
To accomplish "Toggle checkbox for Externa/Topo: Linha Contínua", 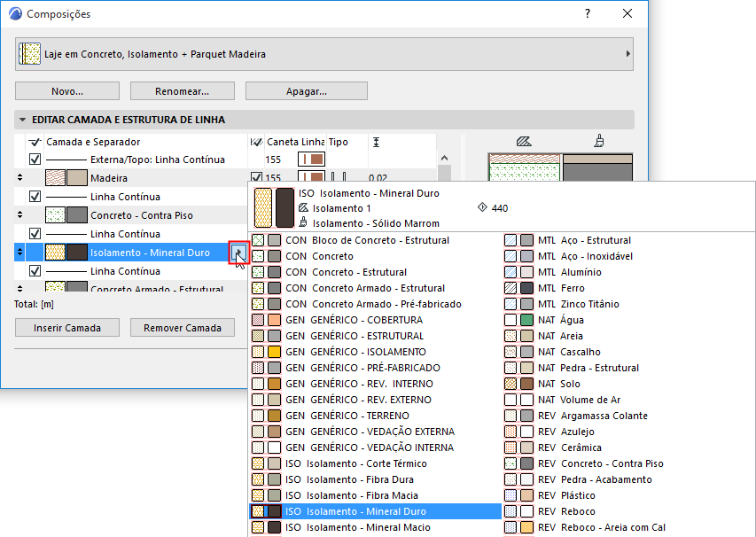I will pyautogui.click(x=35, y=160).
